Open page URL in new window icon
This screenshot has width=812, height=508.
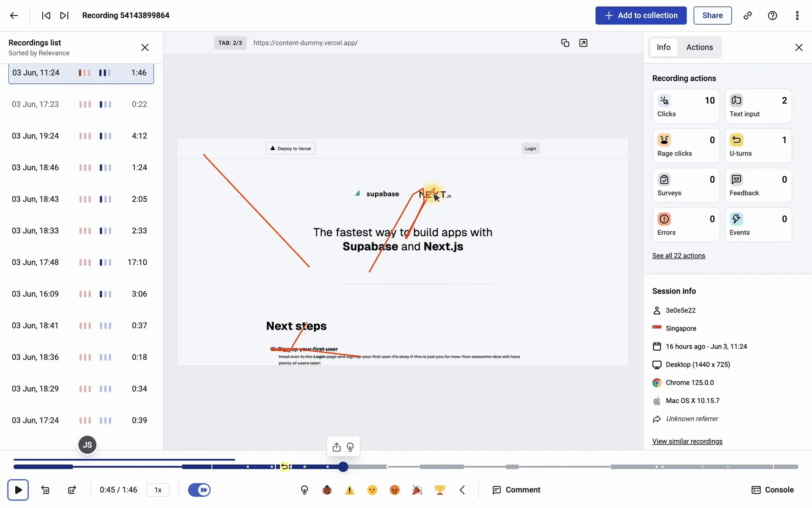point(583,43)
